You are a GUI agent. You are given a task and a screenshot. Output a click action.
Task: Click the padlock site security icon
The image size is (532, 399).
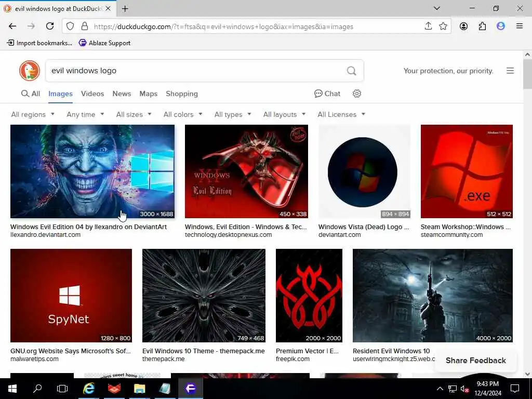click(85, 26)
